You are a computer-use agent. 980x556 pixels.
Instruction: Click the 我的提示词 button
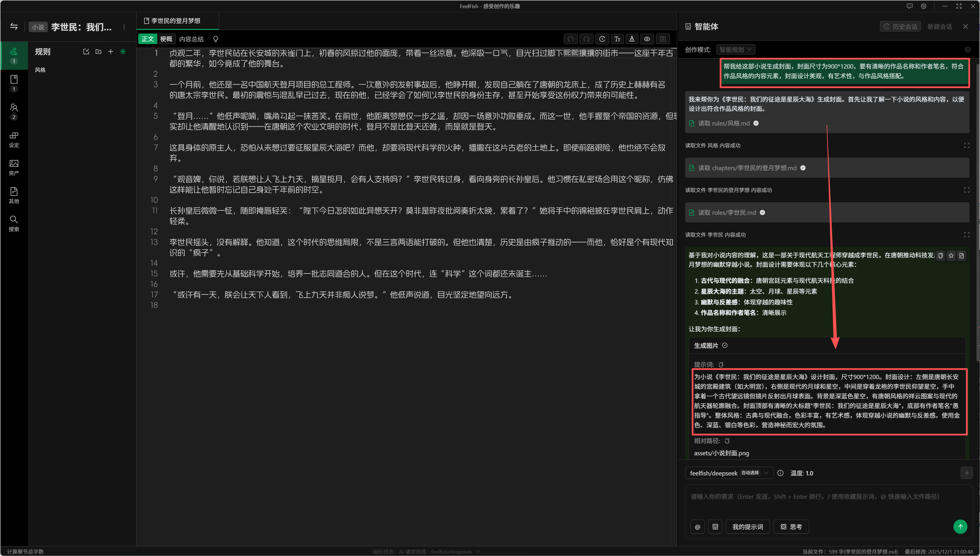(x=747, y=527)
